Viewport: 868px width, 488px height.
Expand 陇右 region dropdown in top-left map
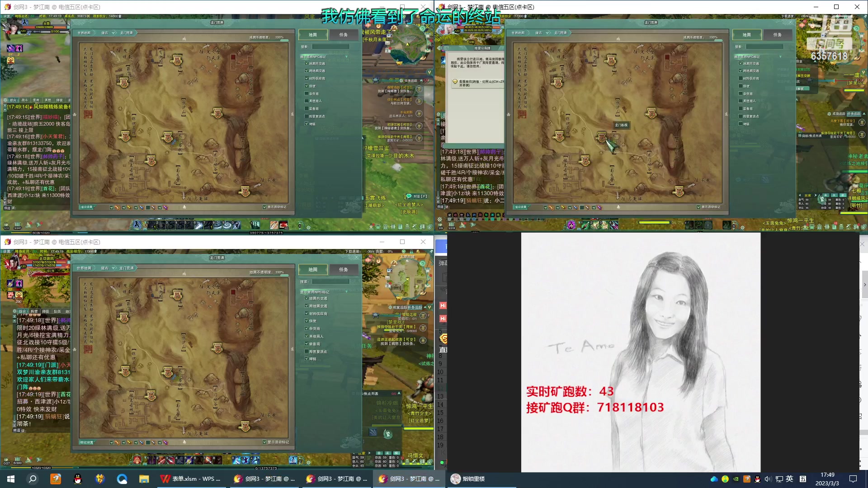(x=113, y=33)
